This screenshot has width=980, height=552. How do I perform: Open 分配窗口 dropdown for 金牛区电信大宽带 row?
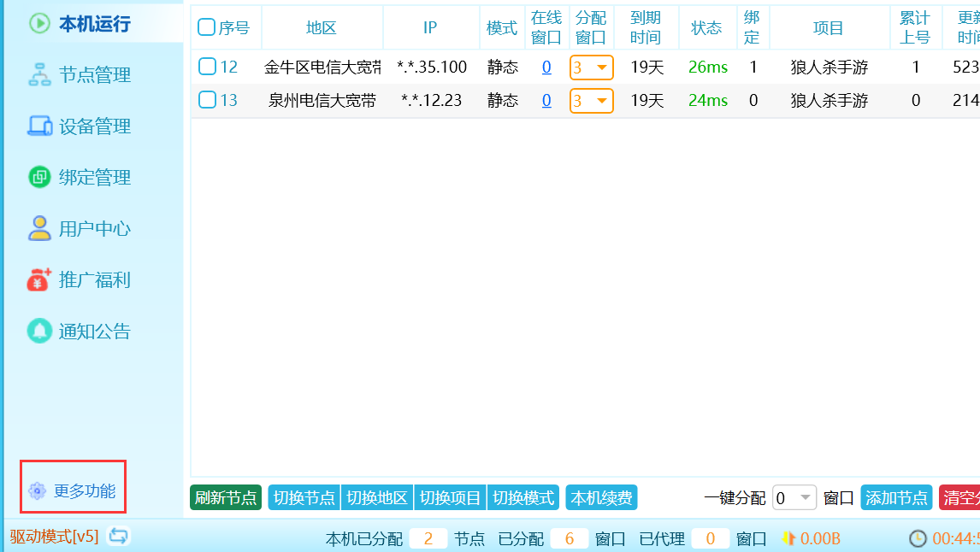coord(602,68)
